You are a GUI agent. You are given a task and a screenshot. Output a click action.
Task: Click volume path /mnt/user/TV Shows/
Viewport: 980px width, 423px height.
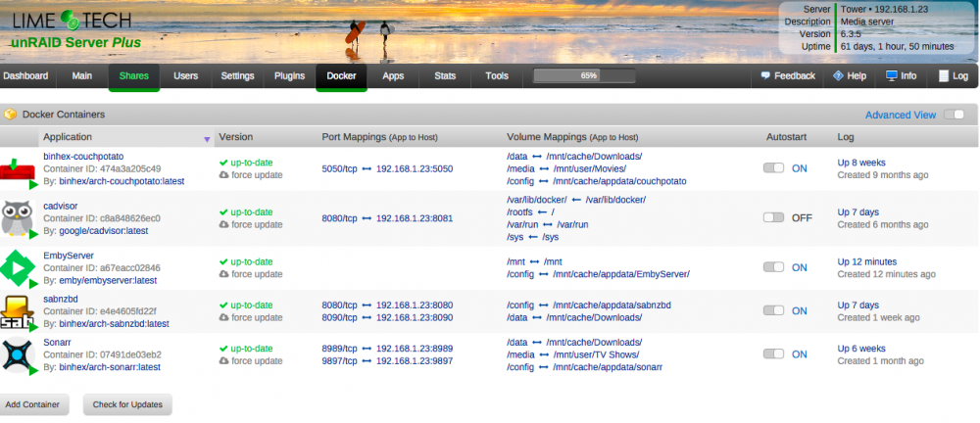593,354
